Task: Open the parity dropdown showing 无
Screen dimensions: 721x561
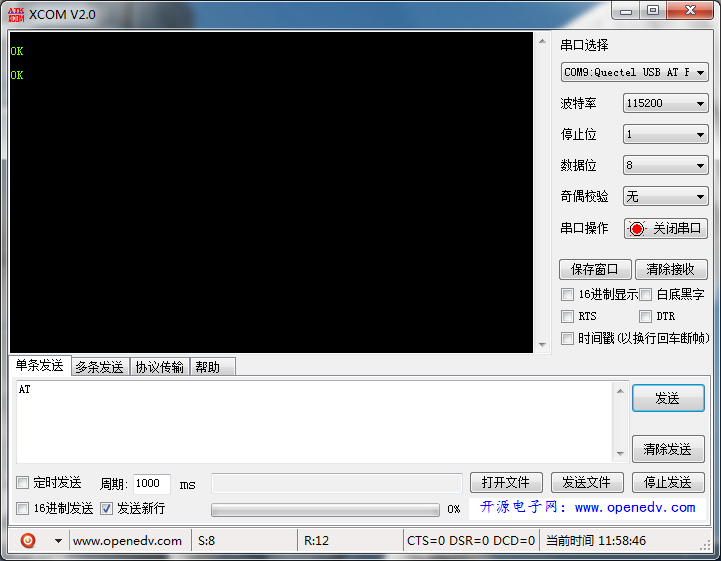Action: pyautogui.click(x=665, y=196)
